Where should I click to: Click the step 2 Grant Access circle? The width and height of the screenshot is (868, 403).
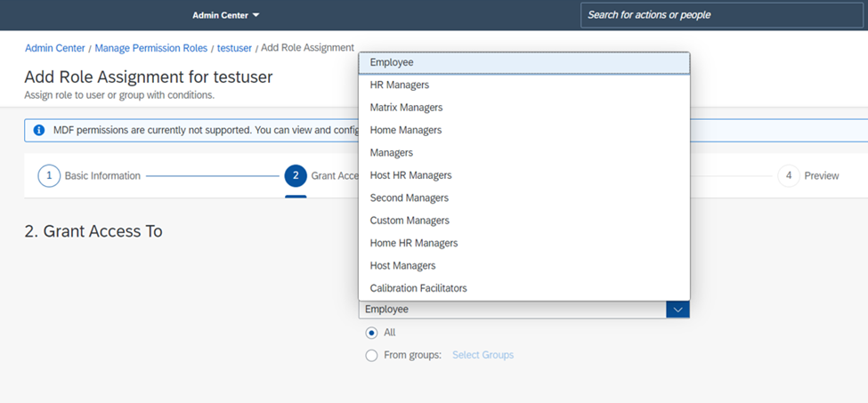coord(296,176)
